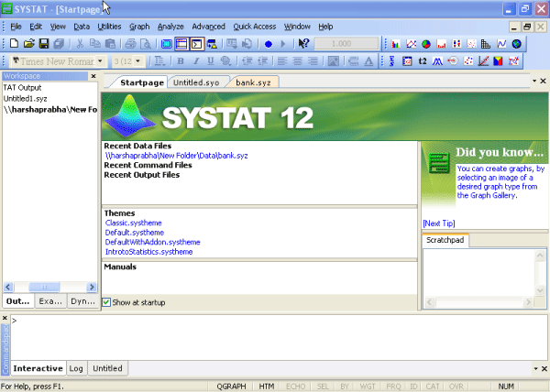Screen dimensions: 550x392
Task: Create a scatterplot from graph toolbar
Action: coord(472,44)
